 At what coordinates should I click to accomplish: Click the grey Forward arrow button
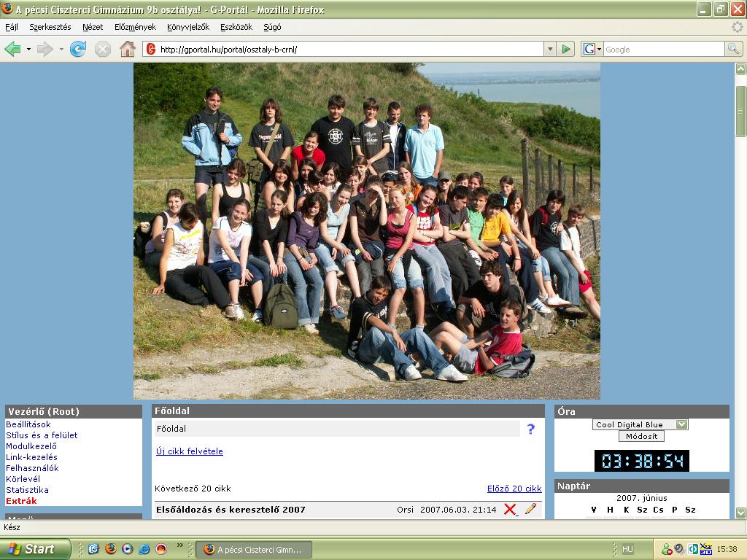(x=44, y=49)
